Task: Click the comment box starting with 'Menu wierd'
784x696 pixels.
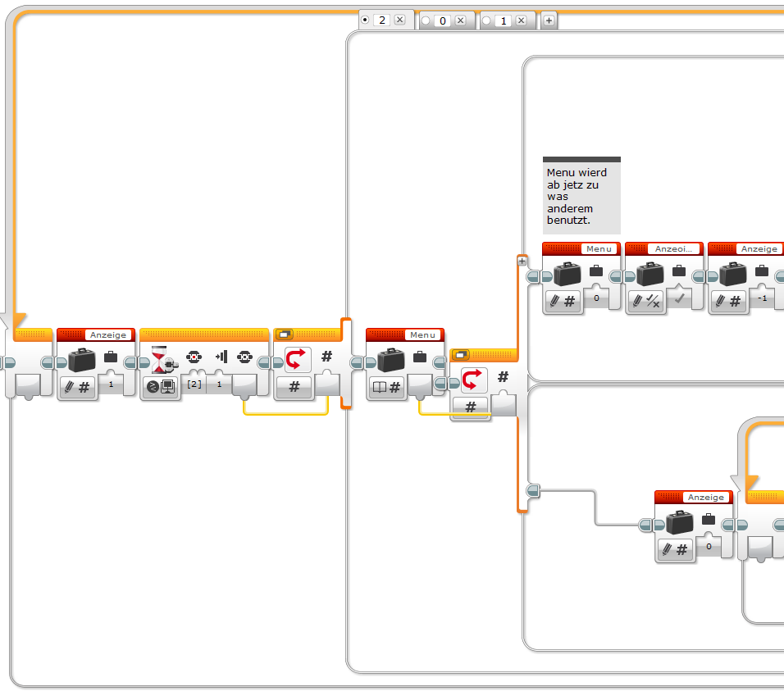Action: tap(581, 197)
